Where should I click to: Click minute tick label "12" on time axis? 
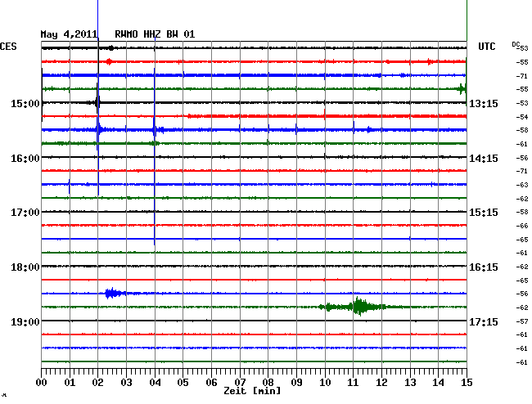coord(381,383)
